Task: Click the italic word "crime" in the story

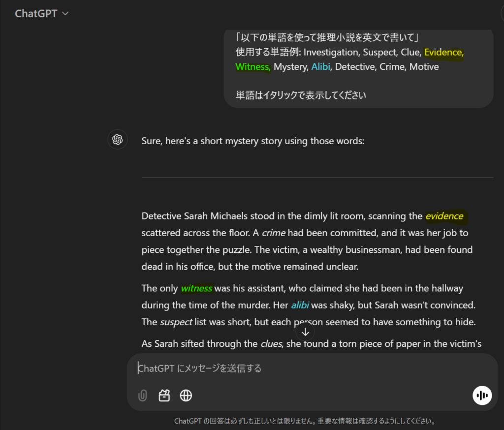Action: (273, 233)
